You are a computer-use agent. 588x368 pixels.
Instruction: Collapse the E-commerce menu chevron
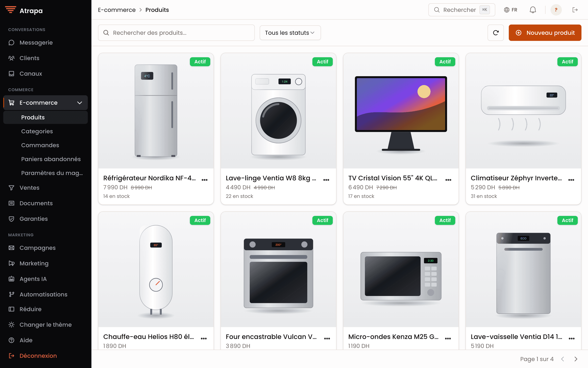(79, 103)
